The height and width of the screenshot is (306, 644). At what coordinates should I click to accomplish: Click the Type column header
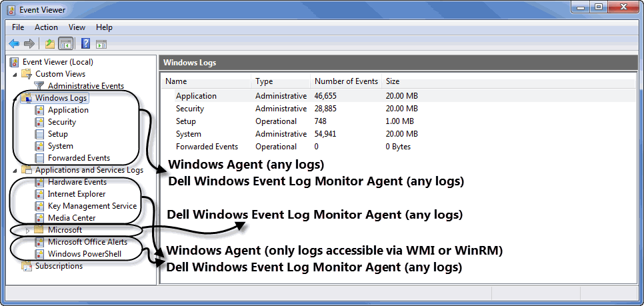(265, 81)
